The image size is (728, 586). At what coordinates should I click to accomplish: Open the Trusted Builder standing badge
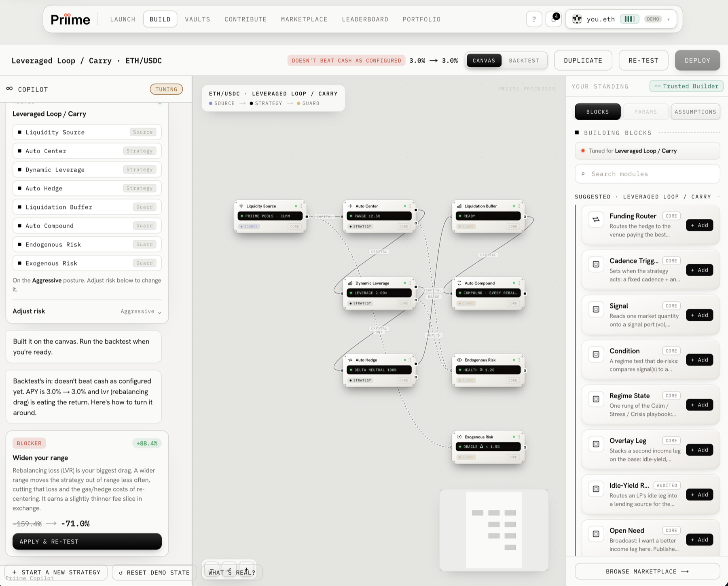(686, 86)
